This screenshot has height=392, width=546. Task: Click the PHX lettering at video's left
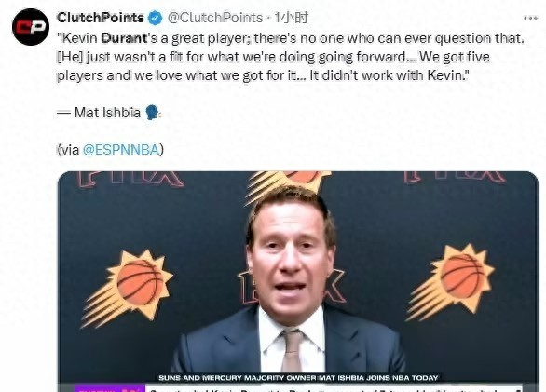click(x=130, y=179)
